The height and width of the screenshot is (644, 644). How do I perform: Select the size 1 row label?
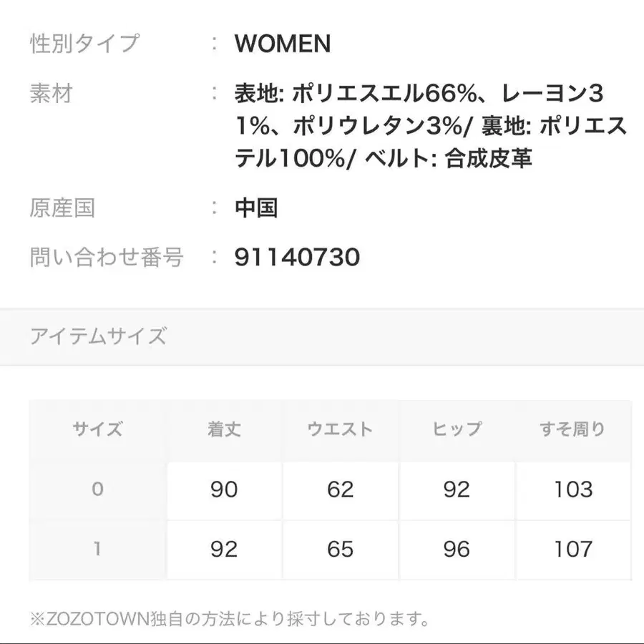click(97, 549)
